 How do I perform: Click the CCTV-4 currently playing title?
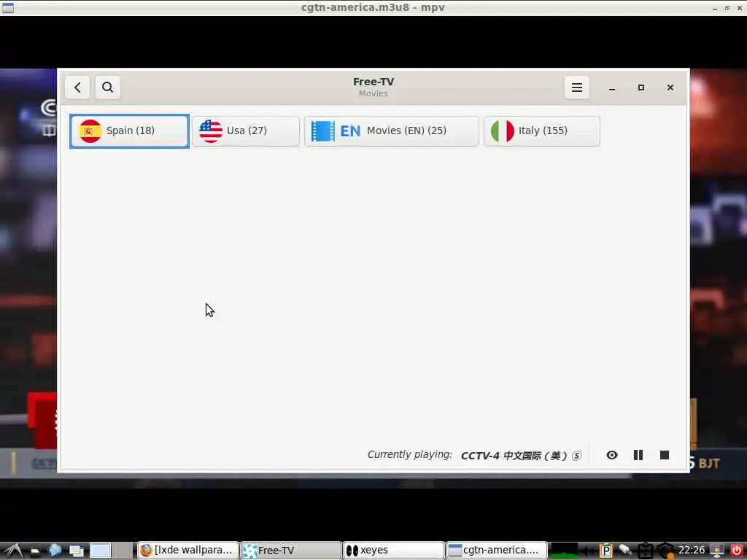coord(521,456)
